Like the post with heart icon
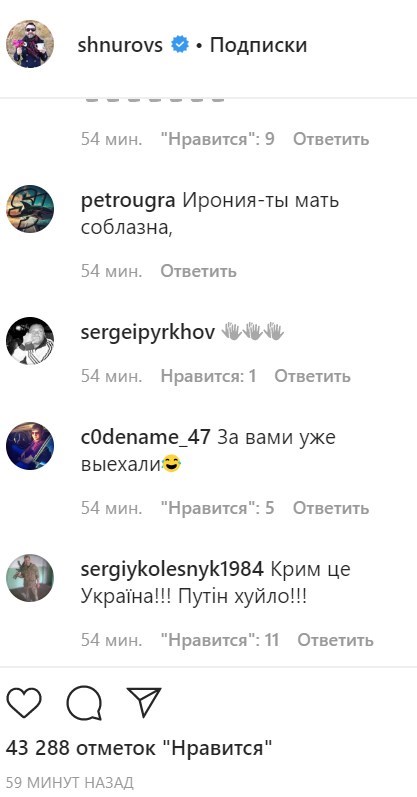417x797 pixels. click(x=23, y=703)
